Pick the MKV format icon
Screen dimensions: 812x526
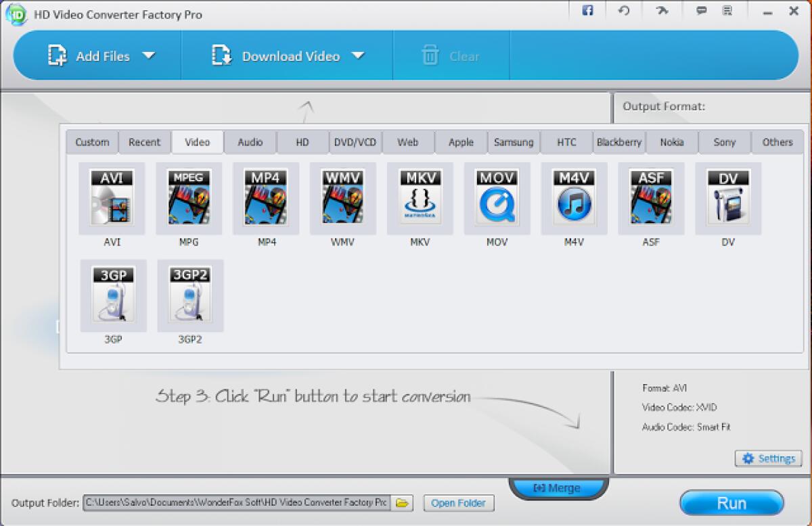[420, 198]
